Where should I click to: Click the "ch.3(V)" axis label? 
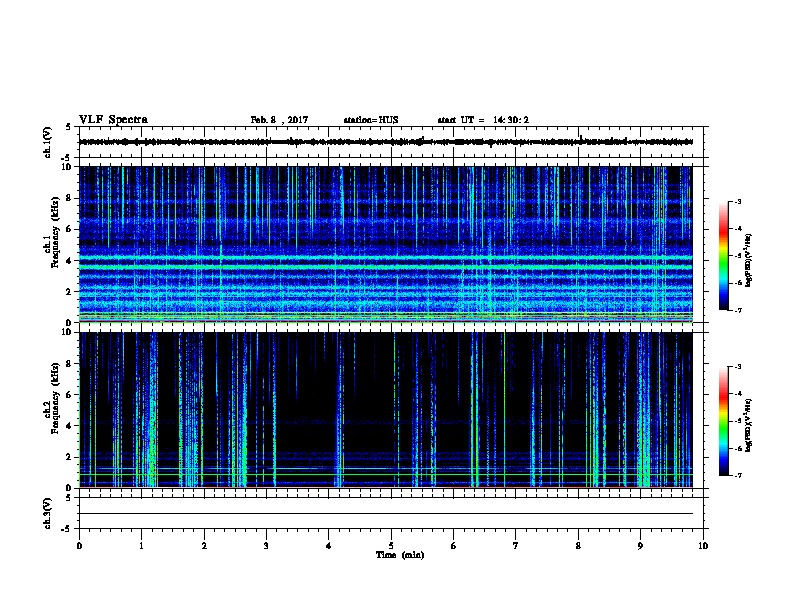[x=48, y=513]
